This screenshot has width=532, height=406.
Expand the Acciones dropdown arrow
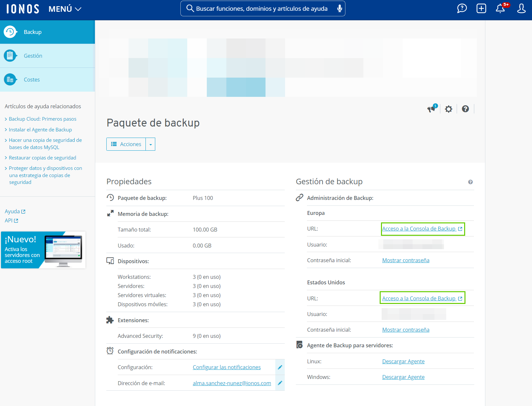[150, 144]
